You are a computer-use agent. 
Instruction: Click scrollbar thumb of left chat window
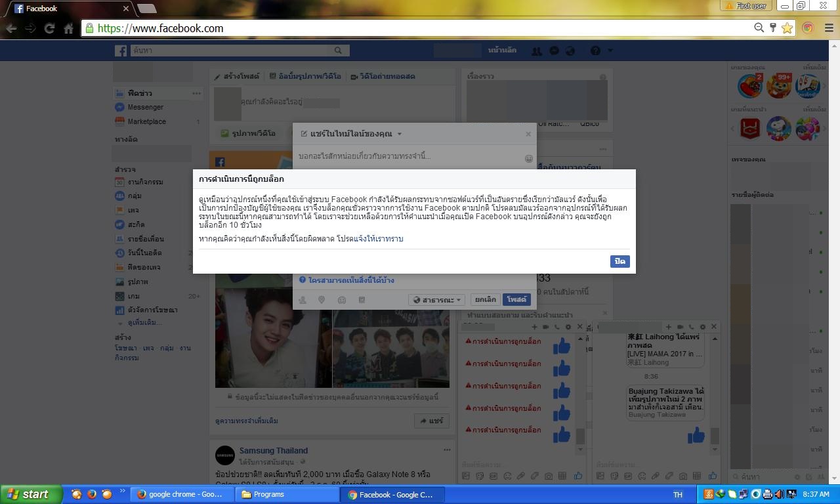580,436
